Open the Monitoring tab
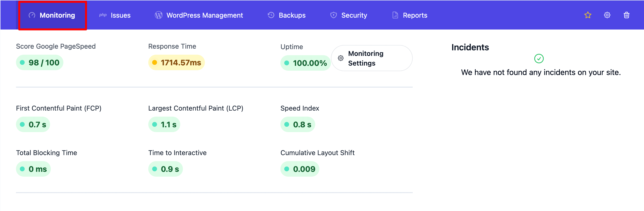The height and width of the screenshot is (211, 644). [52, 15]
